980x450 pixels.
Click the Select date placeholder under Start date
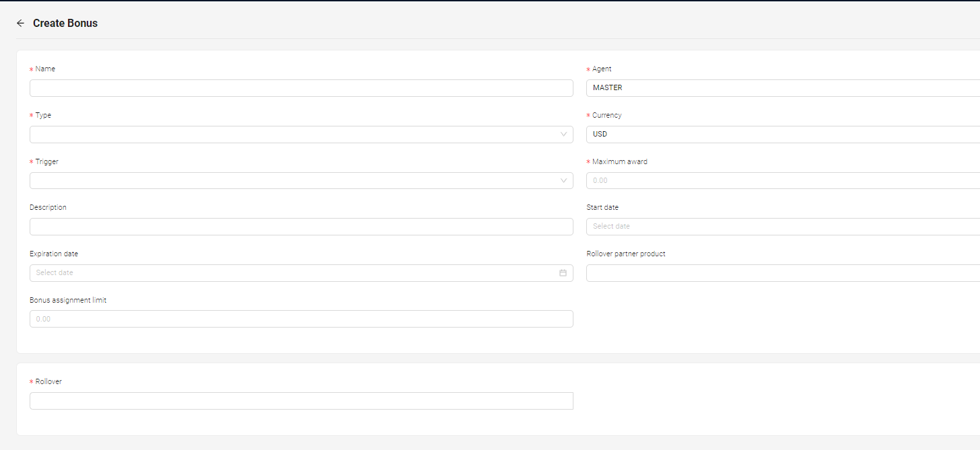coord(611,226)
